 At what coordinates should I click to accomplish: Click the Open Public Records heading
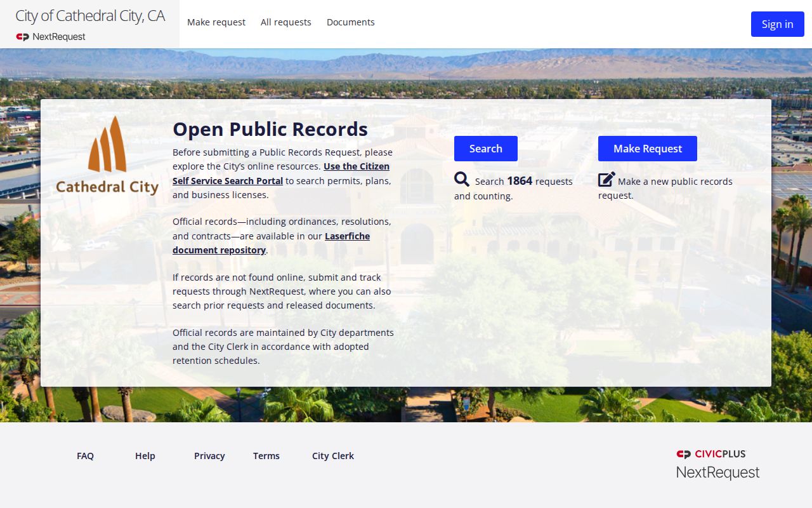270,129
